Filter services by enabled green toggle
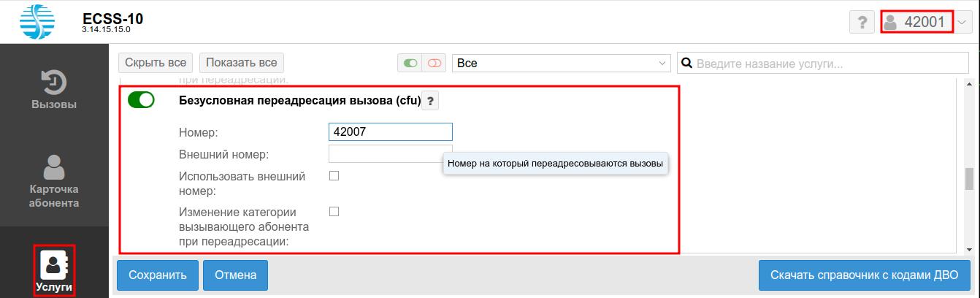This screenshot has width=980, height=298. click(x=410, y=64)
